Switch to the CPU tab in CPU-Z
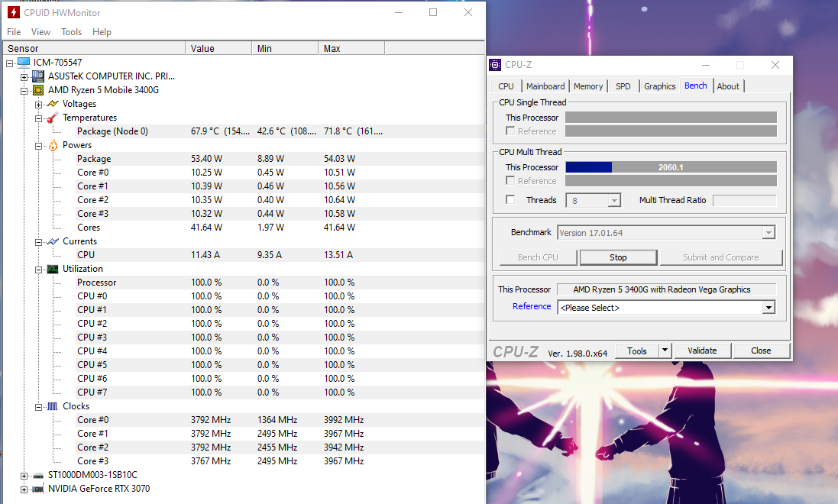 coord(506,86)
